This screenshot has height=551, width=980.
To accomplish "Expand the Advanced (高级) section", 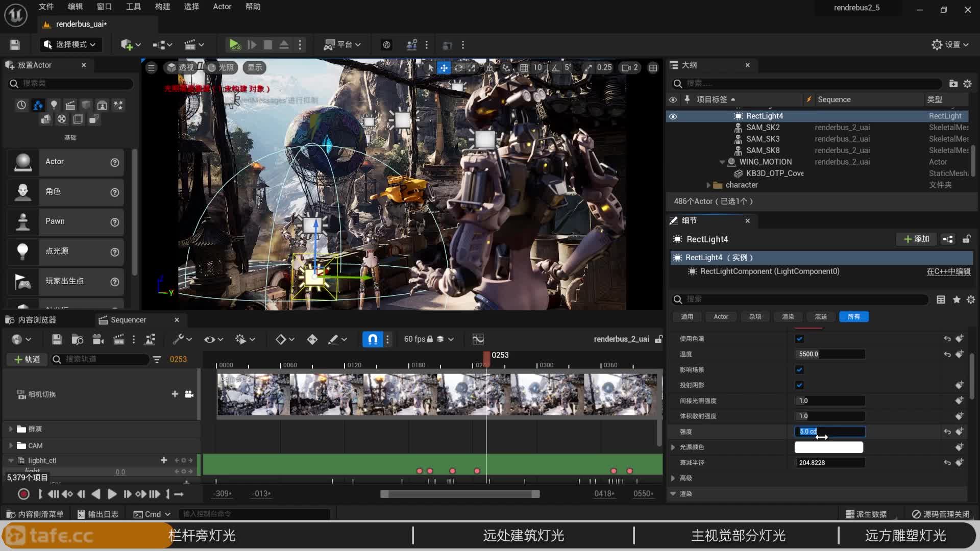I will coord(673,479).
